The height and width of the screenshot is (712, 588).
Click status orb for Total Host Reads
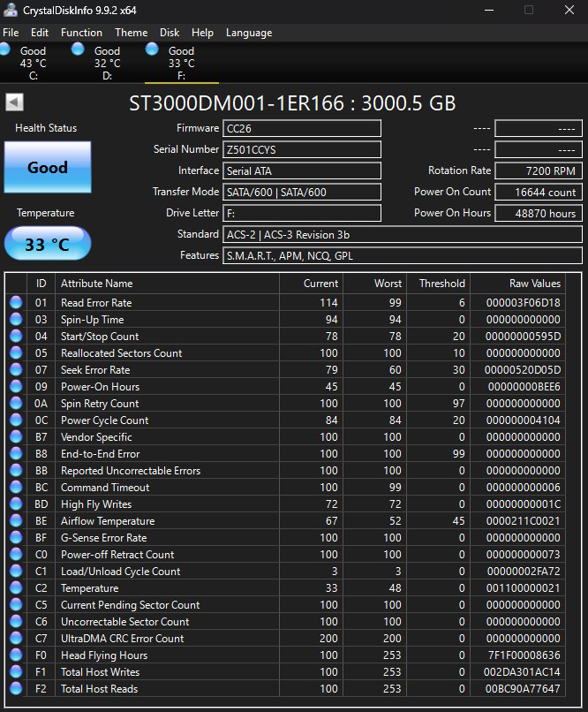coord(16,688)
